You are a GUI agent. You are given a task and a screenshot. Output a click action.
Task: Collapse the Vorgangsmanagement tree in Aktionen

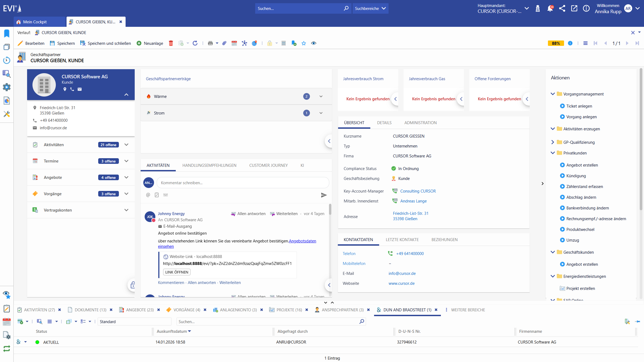pyautogui.click(x=552, y=94)
